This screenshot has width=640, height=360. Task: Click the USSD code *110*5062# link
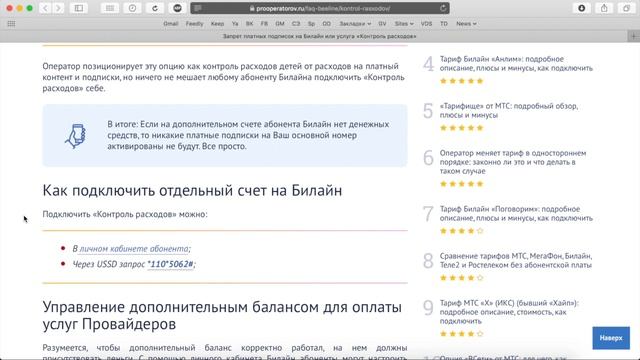[x=170, y=264]
